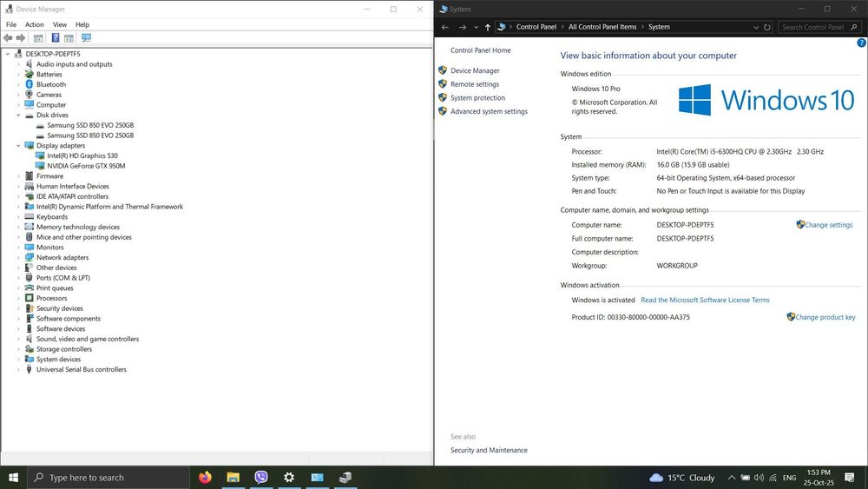Open the notification center icon
Screen dimensions: 868x489
(x=850, y=478)
